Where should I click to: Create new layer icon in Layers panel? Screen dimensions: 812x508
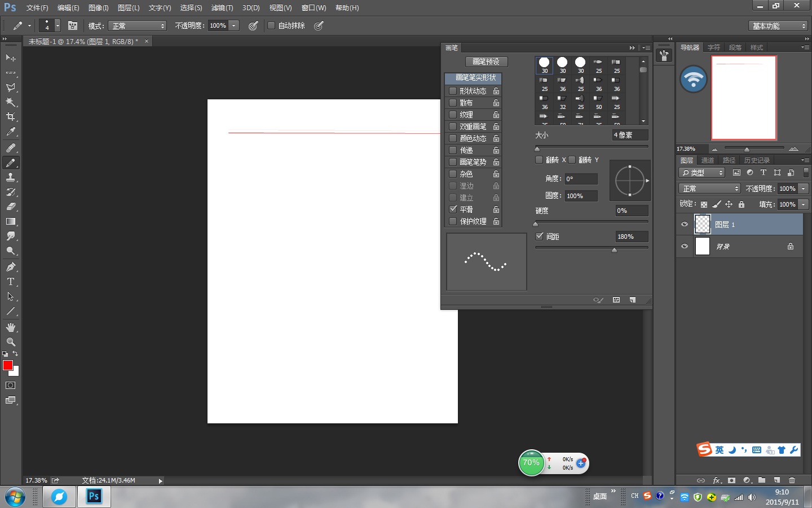(777, 480)
